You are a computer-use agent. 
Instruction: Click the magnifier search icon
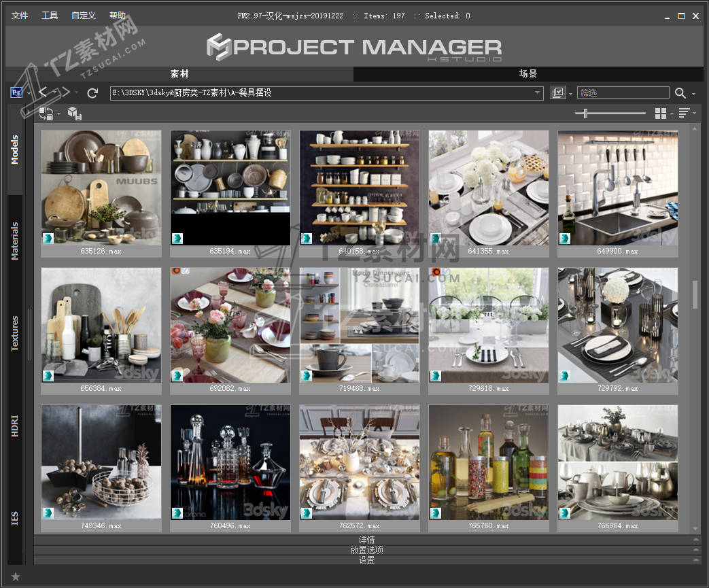pos(680,92)
